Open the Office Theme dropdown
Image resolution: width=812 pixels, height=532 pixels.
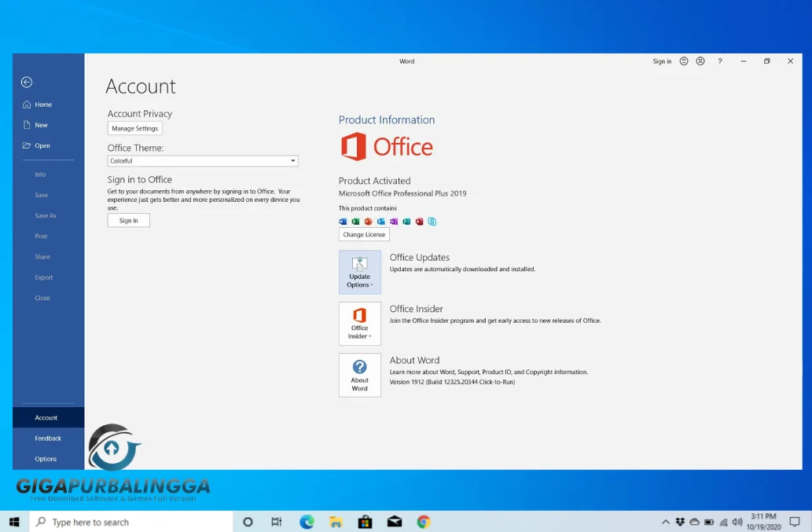coord(203,161)
